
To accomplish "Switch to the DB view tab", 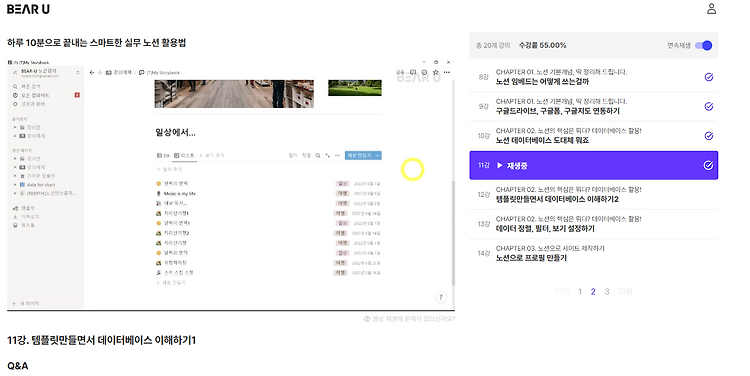I will pyautogui.click(x=163, y=155).
